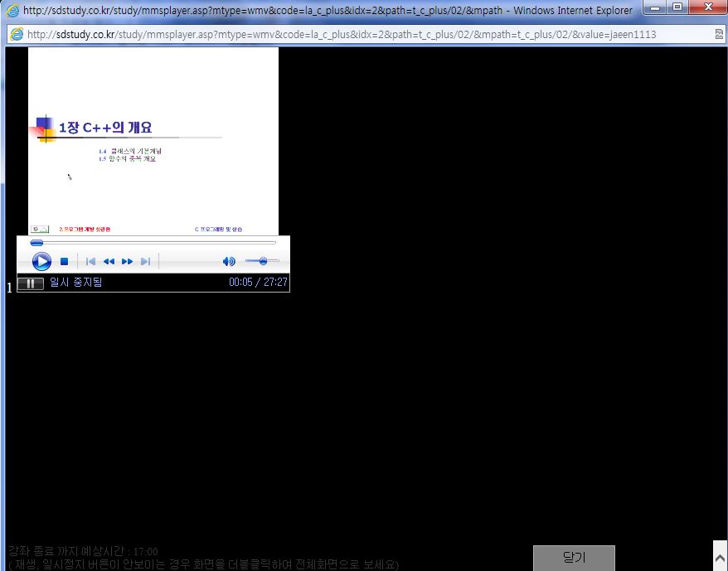
Task: Click the 강좌 종료 까지 예상시간 text
Action: 83,551
